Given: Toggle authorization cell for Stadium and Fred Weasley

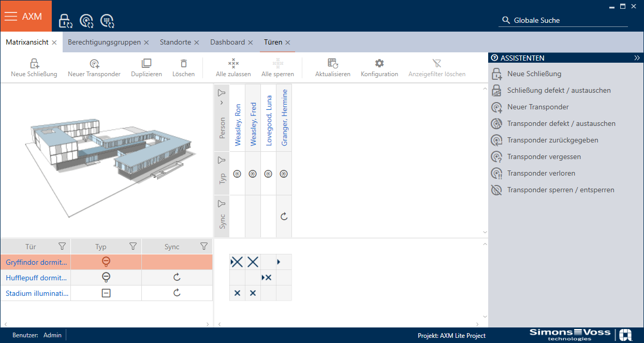Looking at the screenshot, I should 253,293.
